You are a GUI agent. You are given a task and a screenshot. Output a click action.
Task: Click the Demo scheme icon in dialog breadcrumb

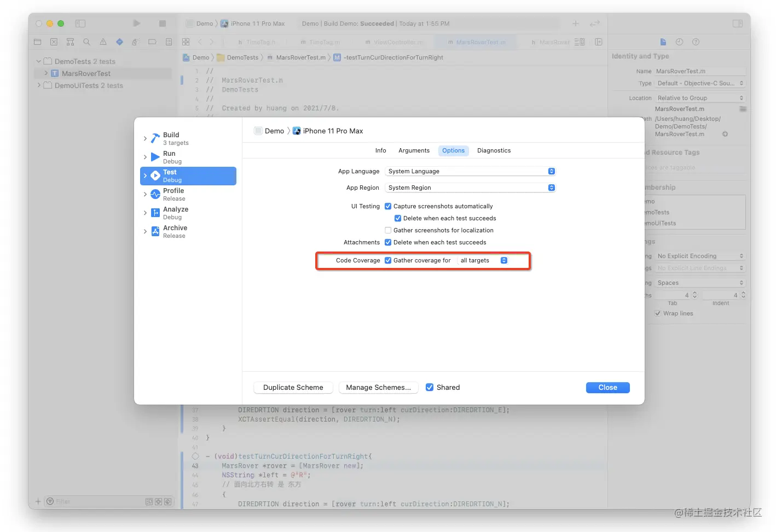[258, 131]
